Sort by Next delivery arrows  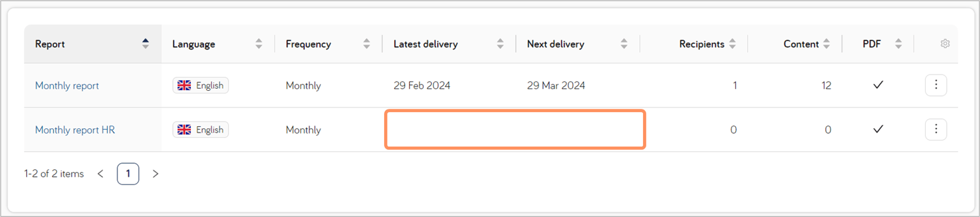pyautogui.click(x=624, y=44)
